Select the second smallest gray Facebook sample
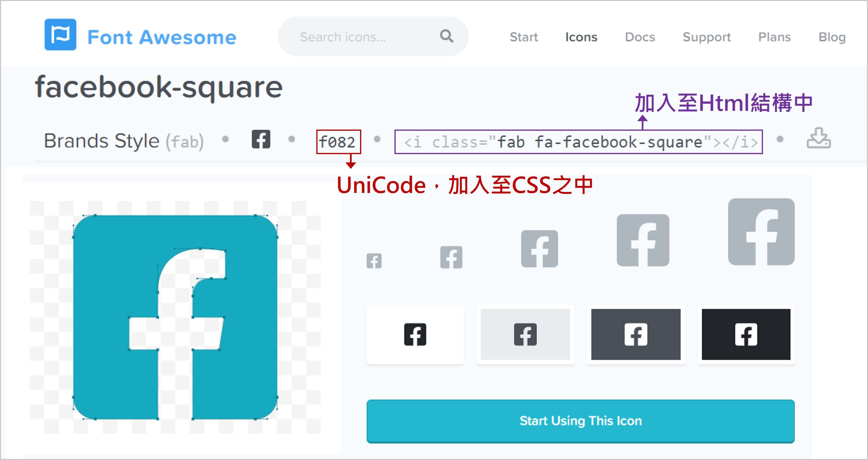 [x=451, y=257]
